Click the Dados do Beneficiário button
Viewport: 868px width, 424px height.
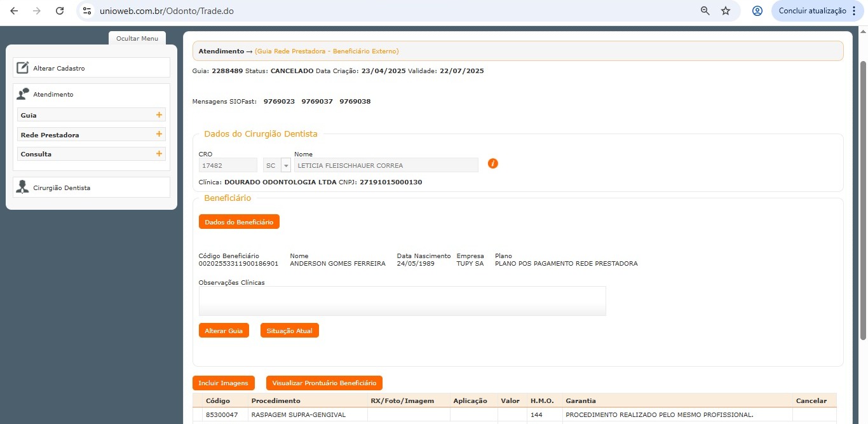[x=239, y=222]
